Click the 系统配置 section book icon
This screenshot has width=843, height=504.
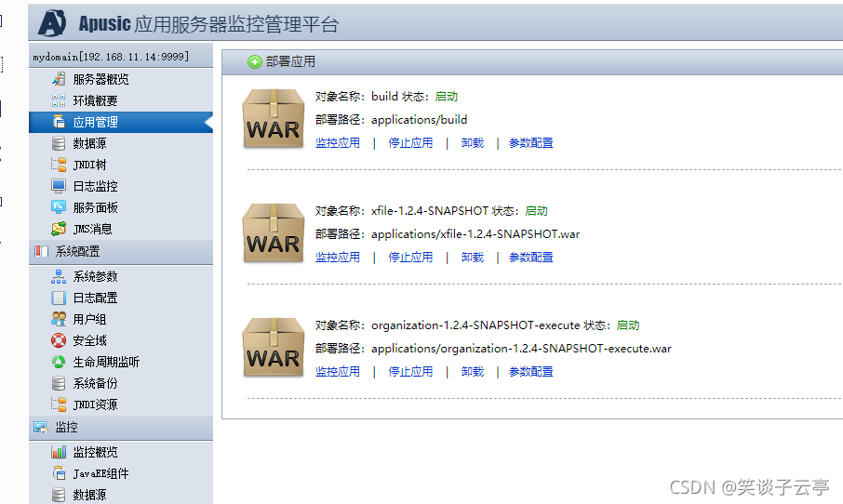click(41, 251)
